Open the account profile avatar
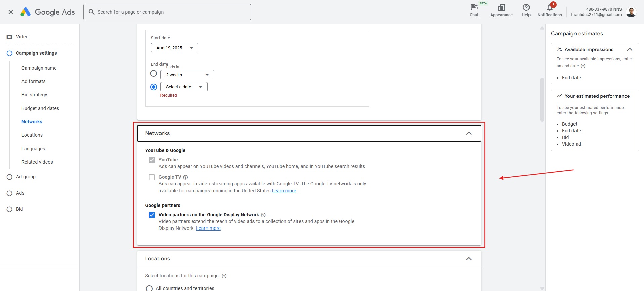This screenshot has height=291, width=644. (x=631, y=12)
